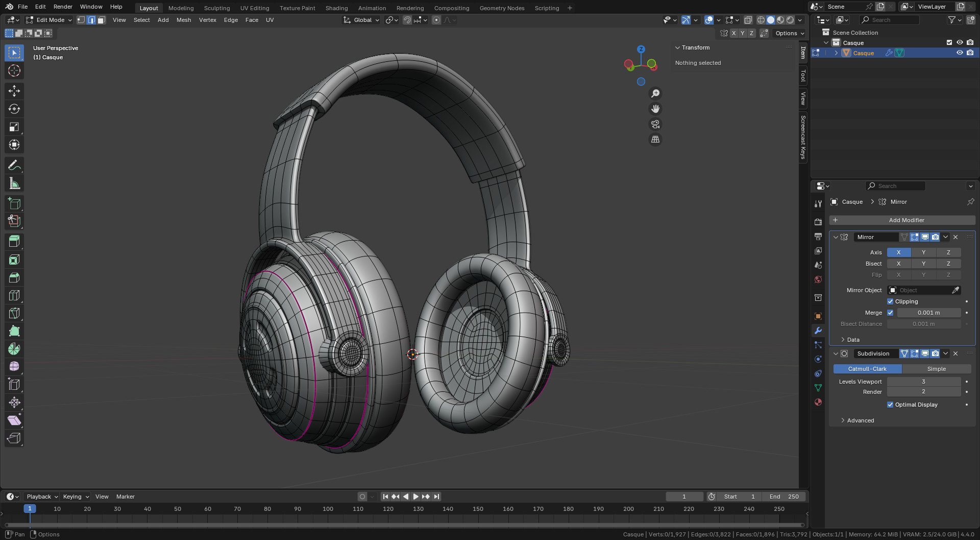Switch perspective/orthographic grid icon

coord(655,139)
